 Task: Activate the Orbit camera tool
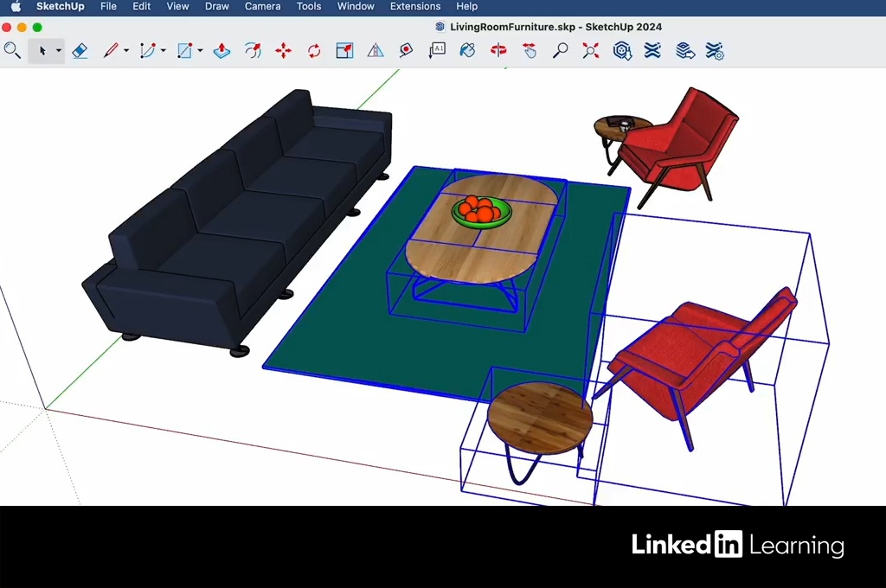click(x=498, y=51)
